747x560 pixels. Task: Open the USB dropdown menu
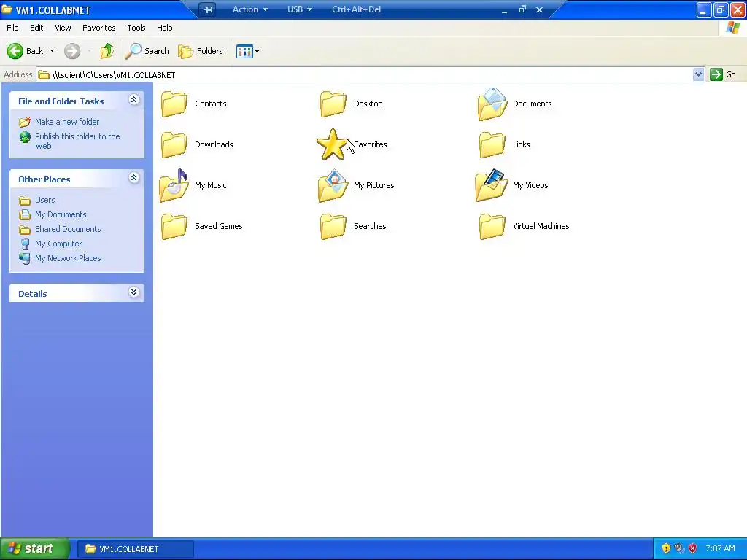tap(300, 9)
